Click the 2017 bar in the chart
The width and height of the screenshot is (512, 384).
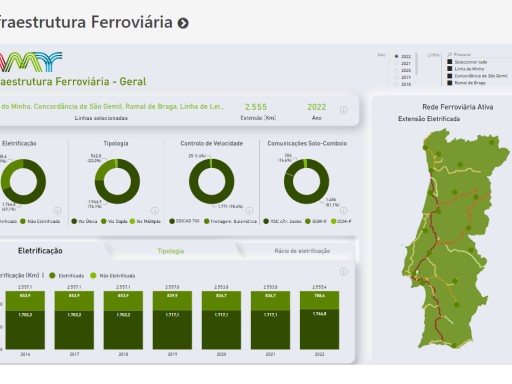[x=74, y=320]
